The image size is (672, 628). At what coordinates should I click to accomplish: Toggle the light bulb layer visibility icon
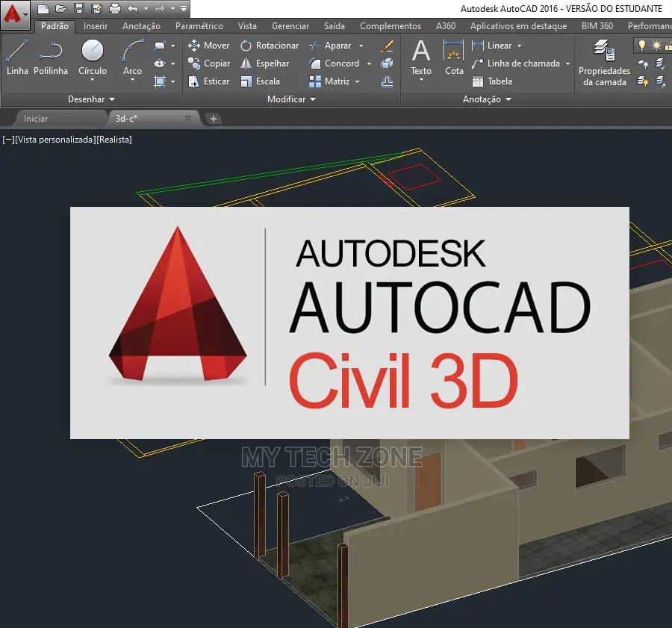642,45
